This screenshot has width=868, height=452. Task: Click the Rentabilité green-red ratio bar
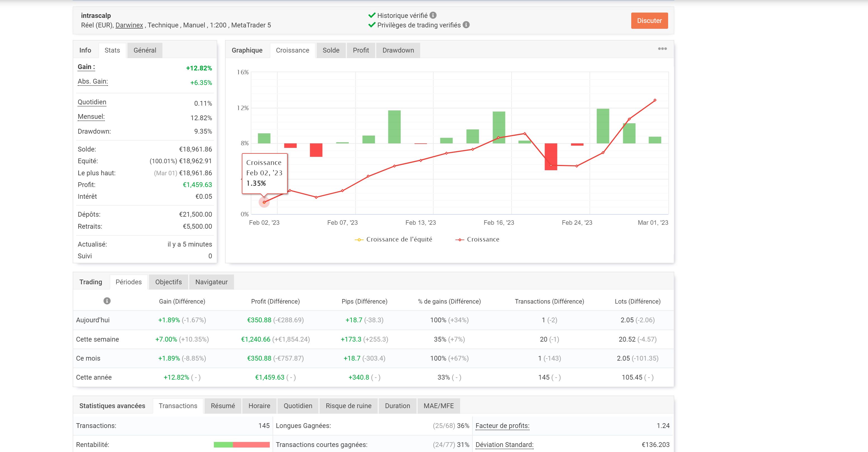click(x=242, y=444)
